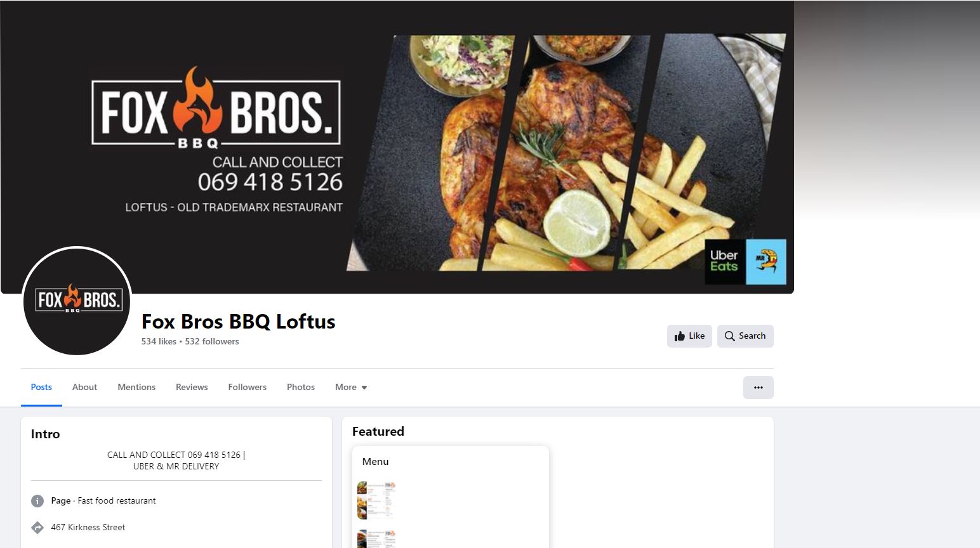Open the Reviews tab

coord(192,387)
